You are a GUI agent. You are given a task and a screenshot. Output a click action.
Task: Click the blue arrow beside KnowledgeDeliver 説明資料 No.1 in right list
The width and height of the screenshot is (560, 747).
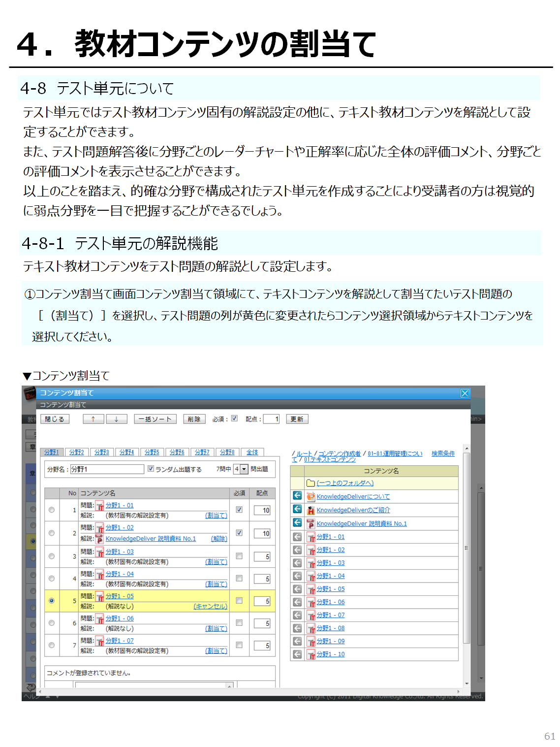tap(297, 523)
